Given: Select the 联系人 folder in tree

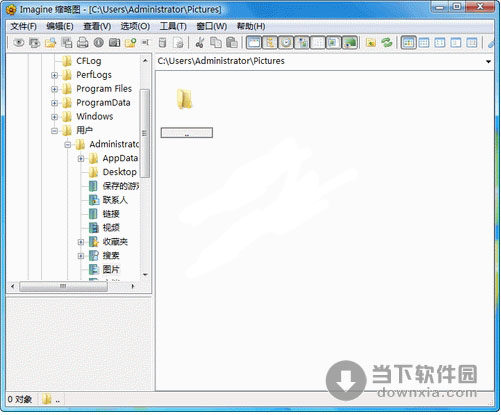Looking at the screenshot, I should tap(115, 200).
